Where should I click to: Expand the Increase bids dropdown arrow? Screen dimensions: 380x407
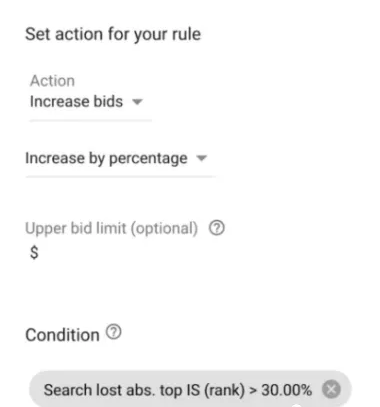(137, 102)
